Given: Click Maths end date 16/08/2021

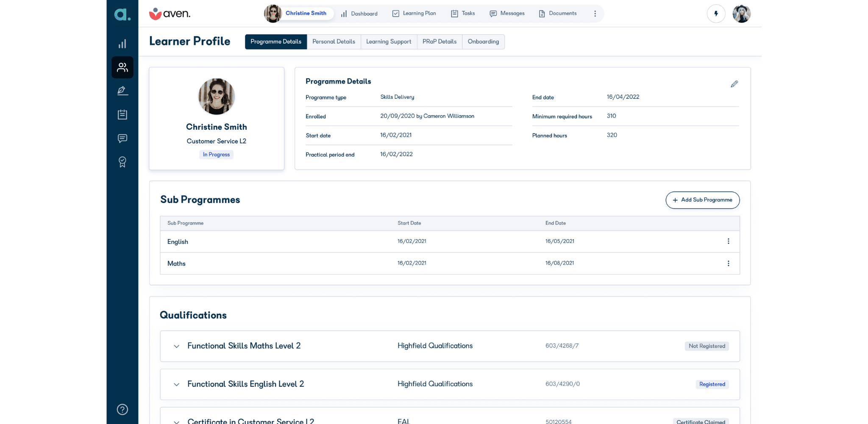Looking at the screenshot, I should (x=560, y=263).
